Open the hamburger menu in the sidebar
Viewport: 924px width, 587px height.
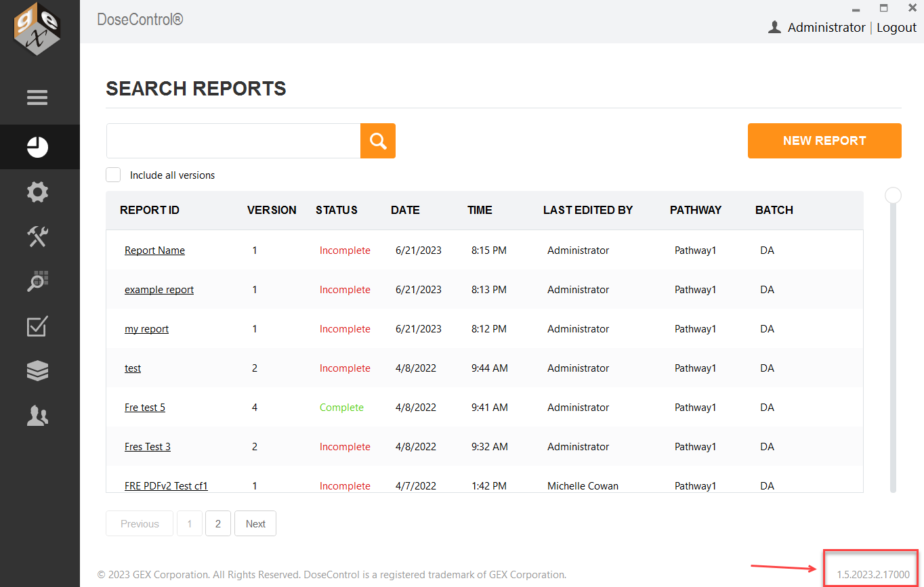[x=37, y=97]
